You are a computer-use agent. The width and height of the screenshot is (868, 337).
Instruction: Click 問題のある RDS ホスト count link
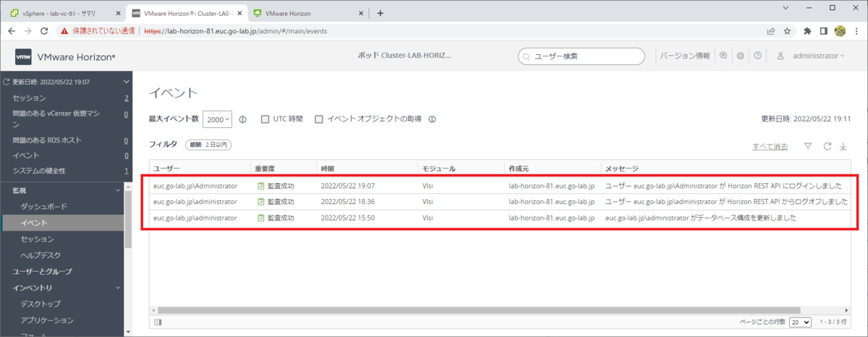tap(126, 140)
